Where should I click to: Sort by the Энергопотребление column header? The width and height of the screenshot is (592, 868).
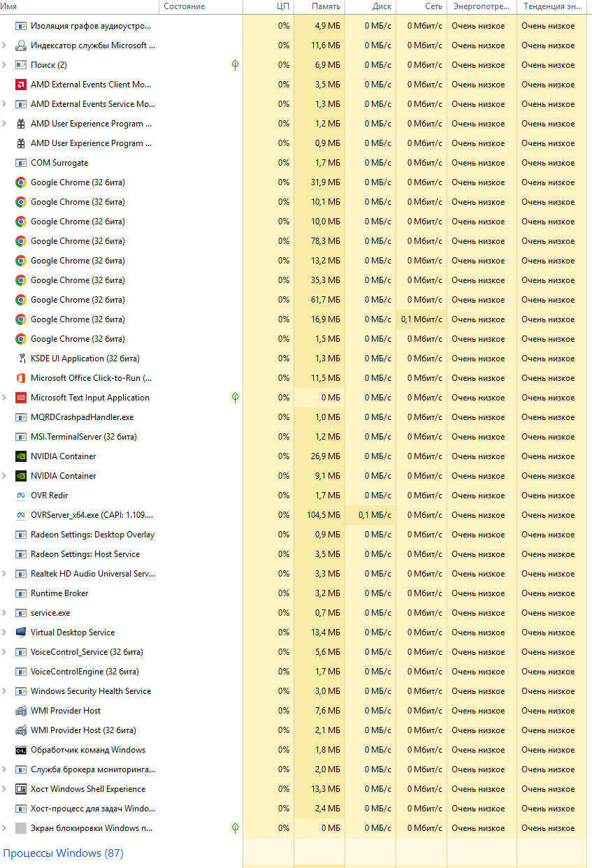tap(482, 6)
